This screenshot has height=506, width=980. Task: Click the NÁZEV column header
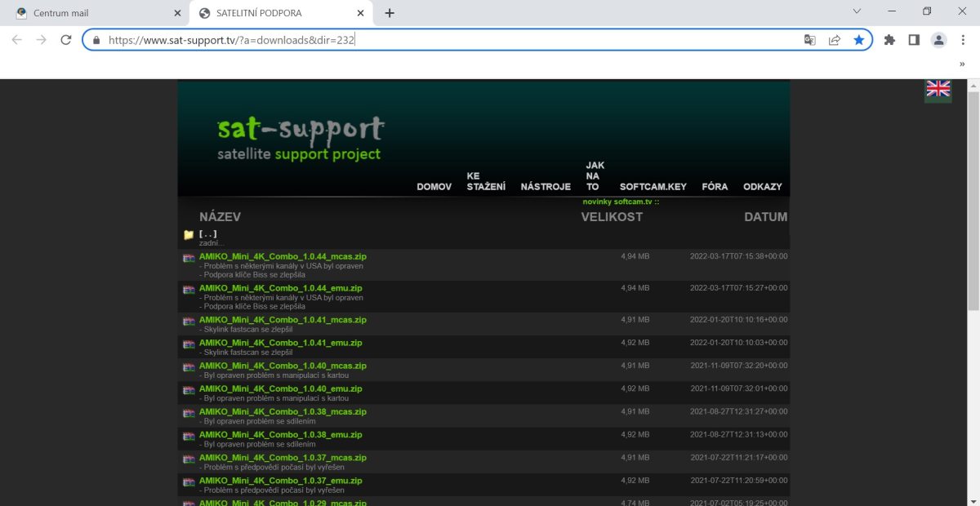[220, 217]
